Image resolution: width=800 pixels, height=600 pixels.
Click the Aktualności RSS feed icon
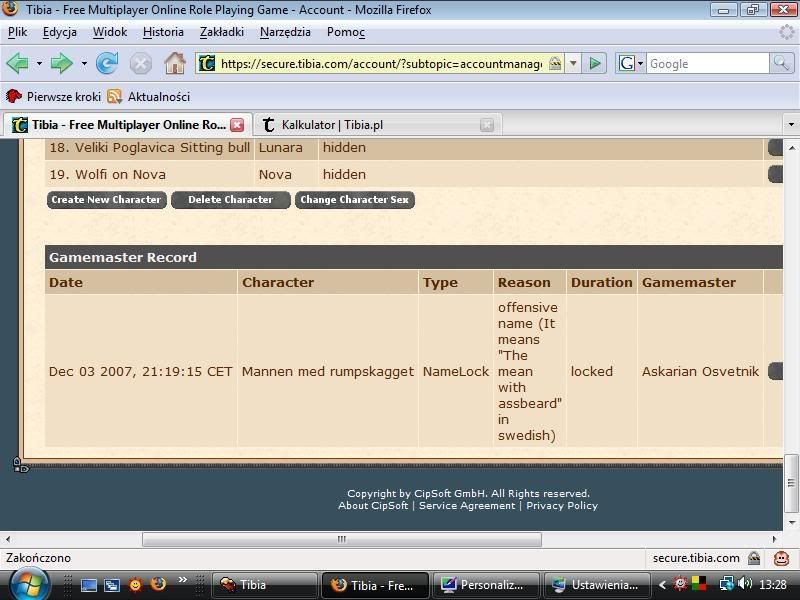tap(115, 96)
